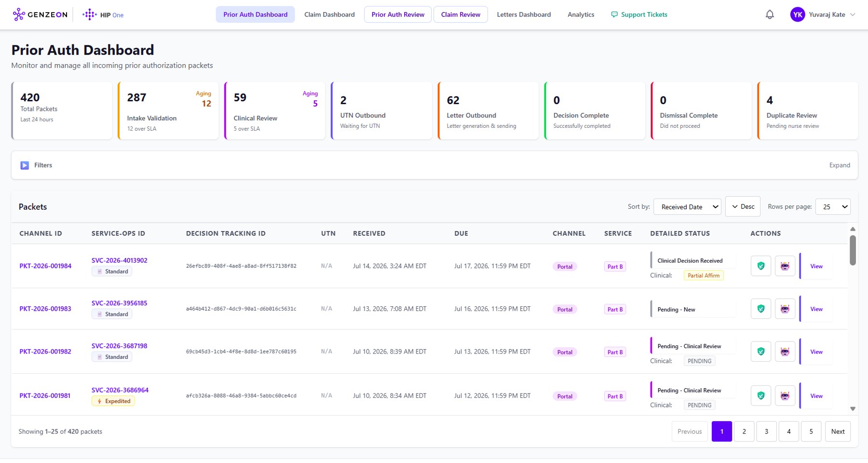Click shield icon for PKT-2026-001982

[x=761, y=352]
